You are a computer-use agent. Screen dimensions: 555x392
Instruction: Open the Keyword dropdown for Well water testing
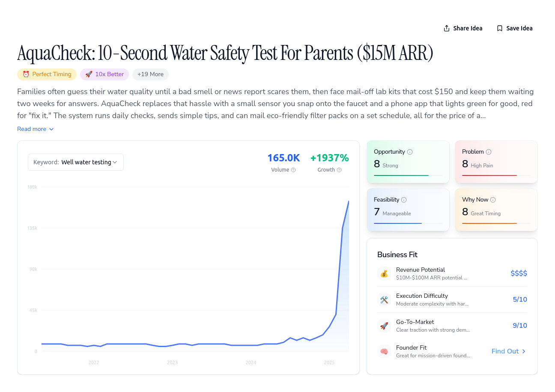(76, 162)
